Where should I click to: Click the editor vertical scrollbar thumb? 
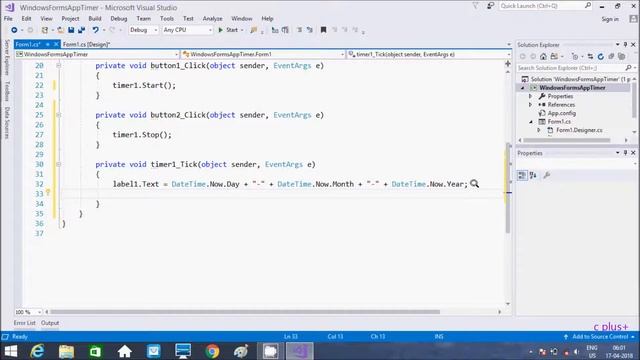508,188
